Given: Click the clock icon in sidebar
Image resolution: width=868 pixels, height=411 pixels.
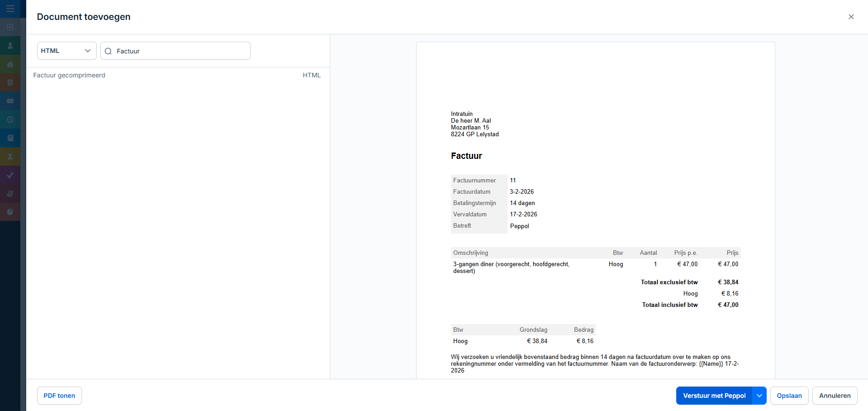Looking at the screenshot, I should coord(10,119).
